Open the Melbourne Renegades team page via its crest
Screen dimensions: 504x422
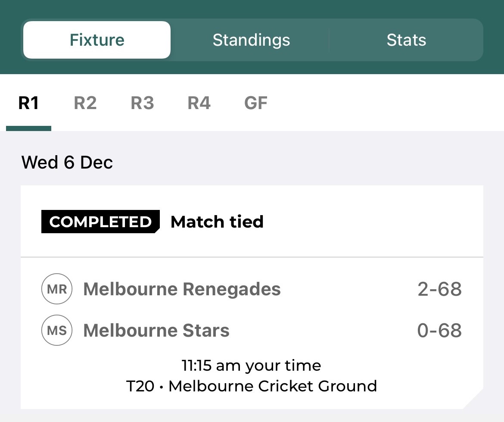[x=56, y=289]
